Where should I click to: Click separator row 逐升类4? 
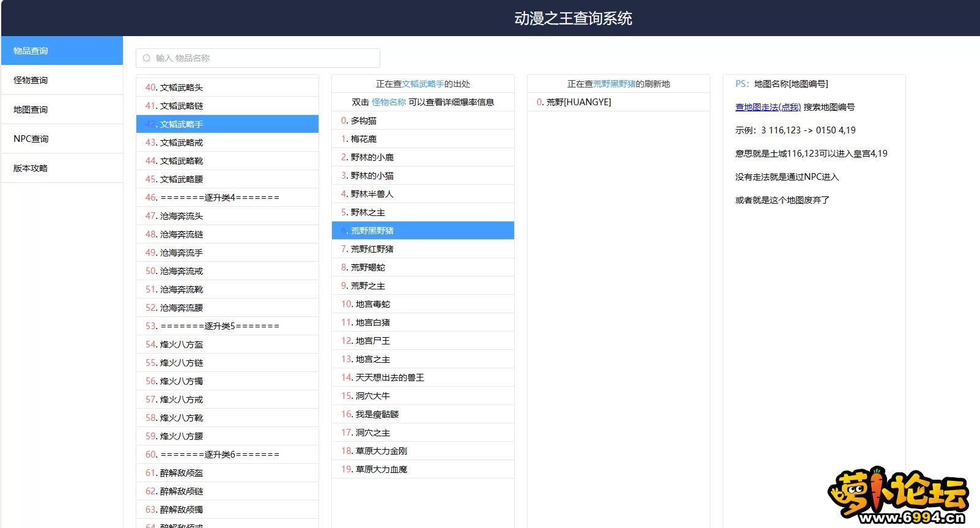coord(227,198)
